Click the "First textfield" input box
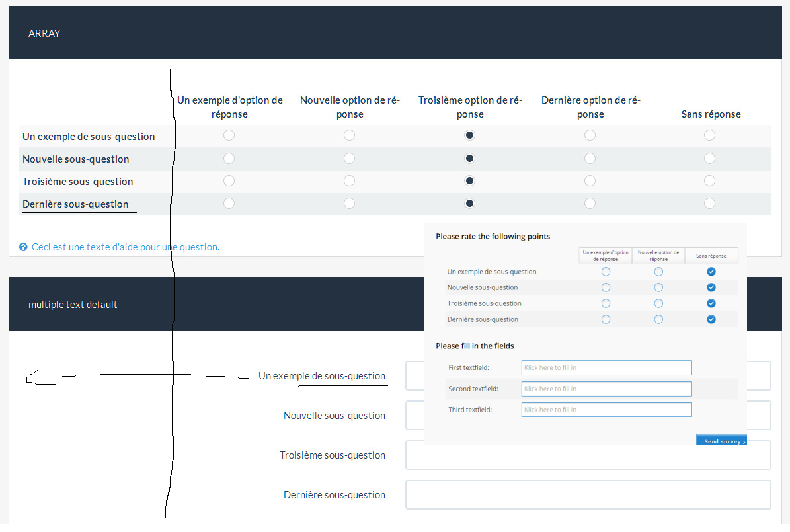This screenshot has width=790, height=532. (606, 368)
